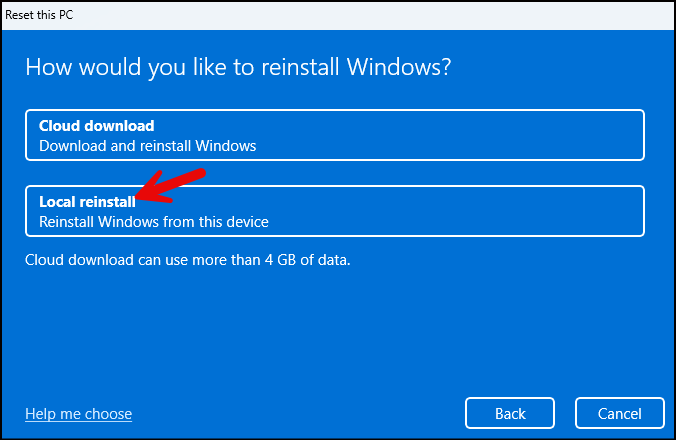
Task: Click the 4 GB data usage note
Action: [188, 260]
